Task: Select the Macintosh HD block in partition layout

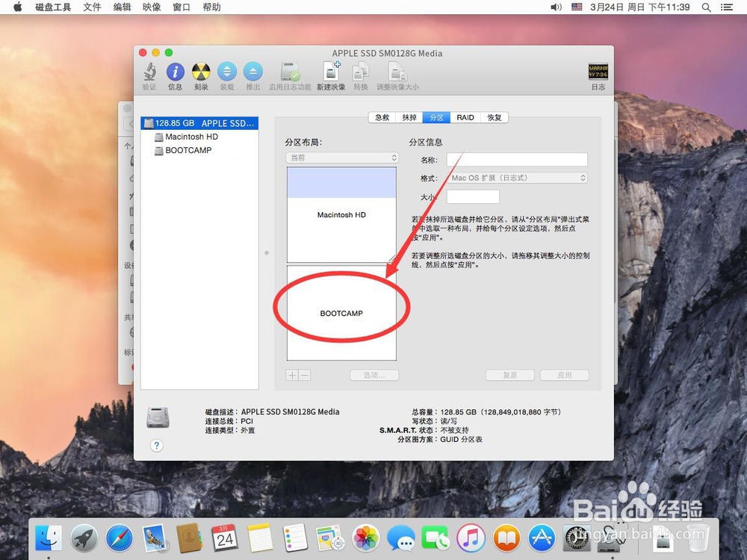Action: [341, 215]
